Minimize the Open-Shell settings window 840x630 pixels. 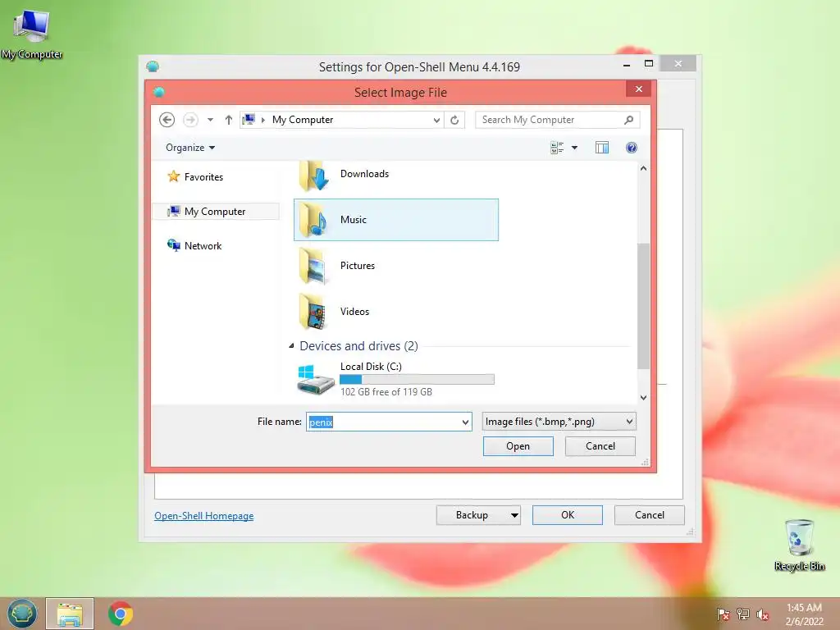click(x=626, y=64)
